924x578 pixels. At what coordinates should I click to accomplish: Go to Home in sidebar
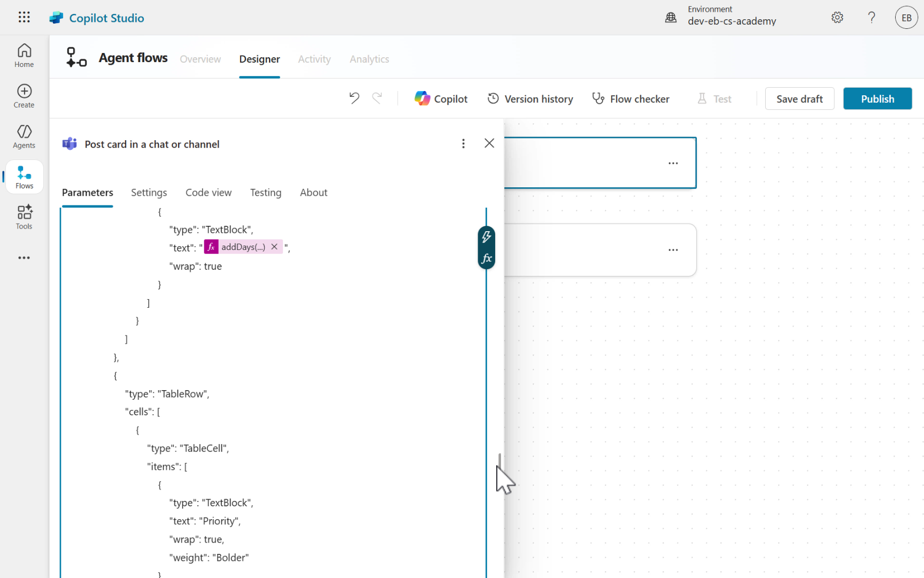point(24,56)
